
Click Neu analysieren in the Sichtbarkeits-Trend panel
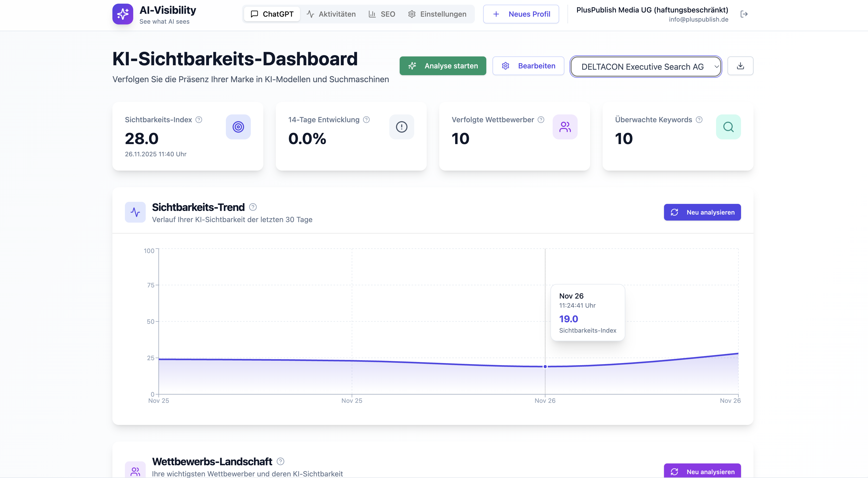(x=702, y=212)
